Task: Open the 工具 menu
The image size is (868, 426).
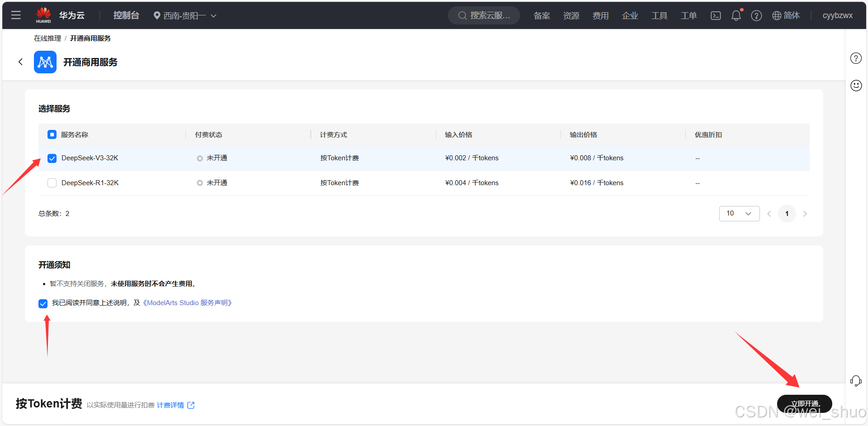Action: [659, 15]
